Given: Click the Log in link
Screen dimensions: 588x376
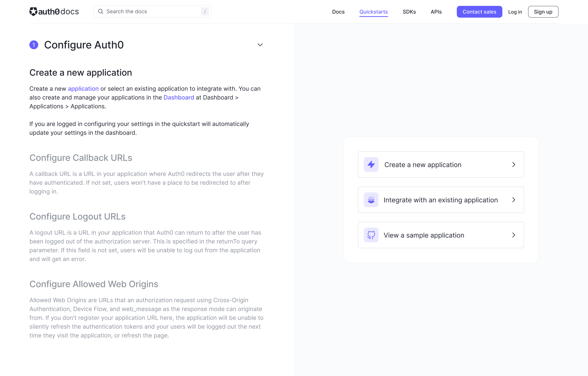Looking at the screenshot, I should click(x=515, y=12).
